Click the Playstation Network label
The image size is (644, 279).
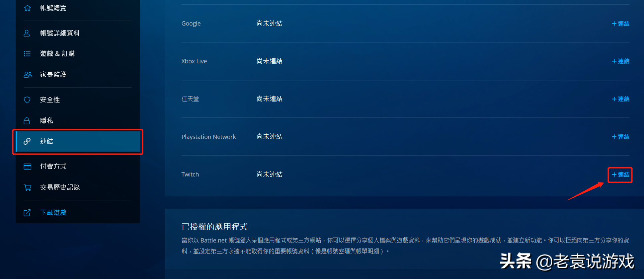(208, 137)
